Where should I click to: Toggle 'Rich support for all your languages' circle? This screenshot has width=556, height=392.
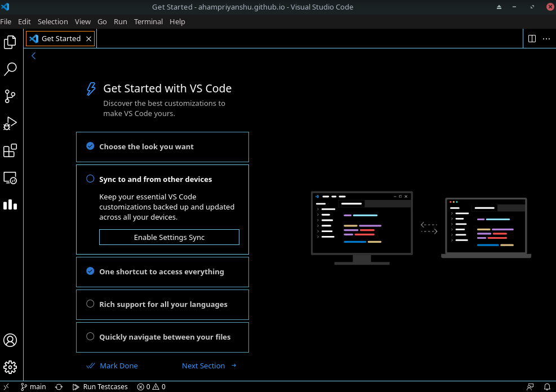[90, 304]
